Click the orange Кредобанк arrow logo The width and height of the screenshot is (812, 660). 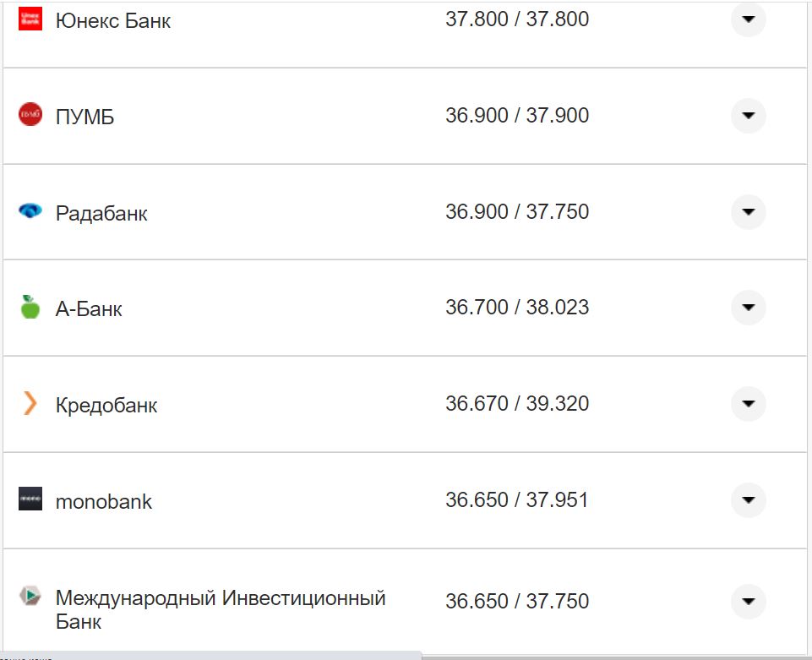30,404
